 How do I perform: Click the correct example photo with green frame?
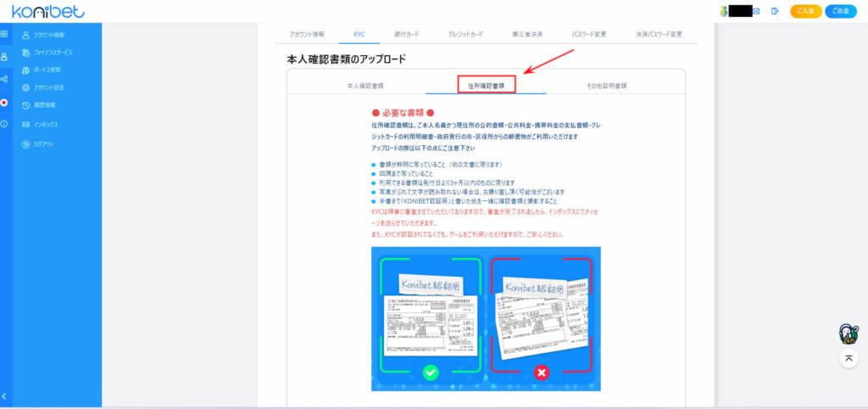point(430,315)
